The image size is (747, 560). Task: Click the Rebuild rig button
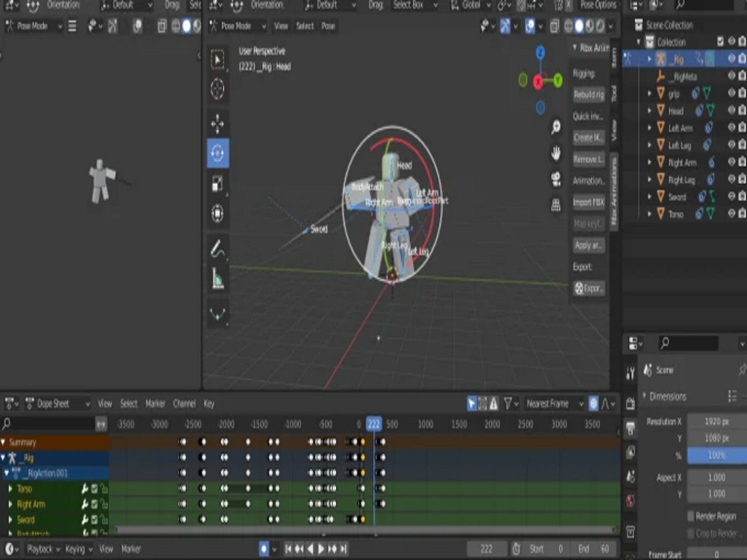589,95
